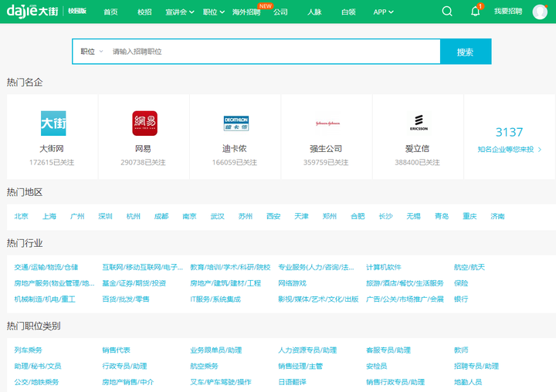
Task: Click the 请输入招聘职位 search input field
Action: 273,52
